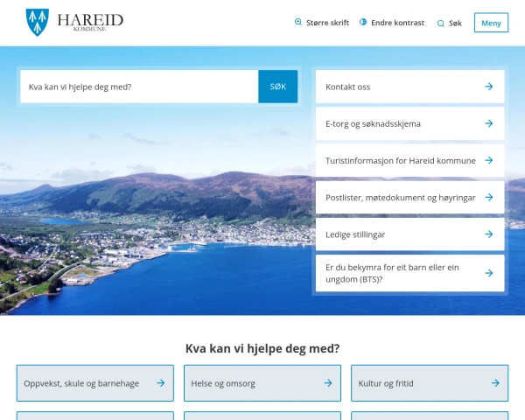Click arrow icon on E-torg og søknadsskjema
Image resolution: width=525 pixels, height=420 pixels.
click(489, 123)
